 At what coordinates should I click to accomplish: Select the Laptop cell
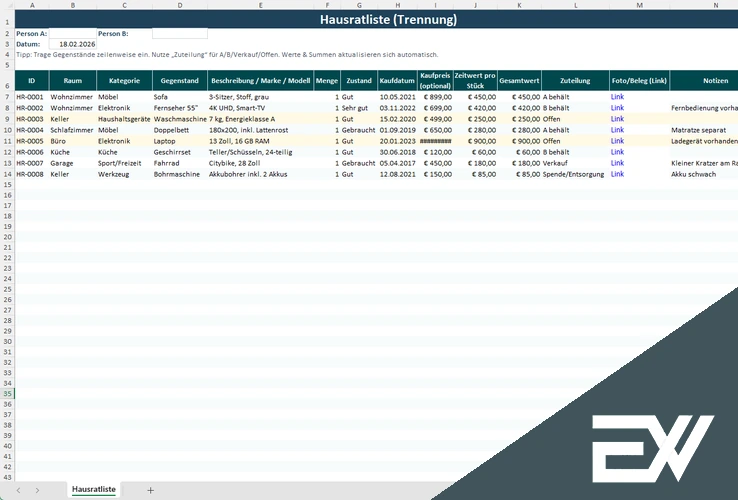(x=180, y=141)
